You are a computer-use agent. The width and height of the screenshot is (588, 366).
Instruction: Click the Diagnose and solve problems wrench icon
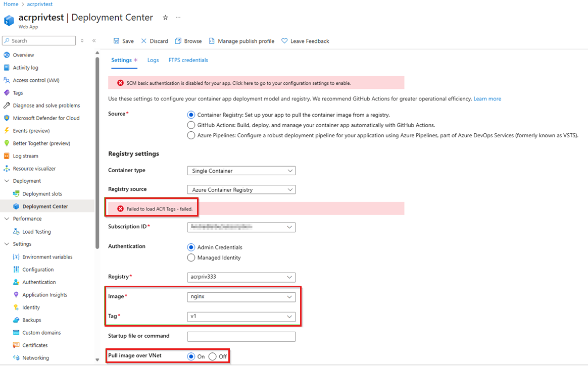point(7,106)
